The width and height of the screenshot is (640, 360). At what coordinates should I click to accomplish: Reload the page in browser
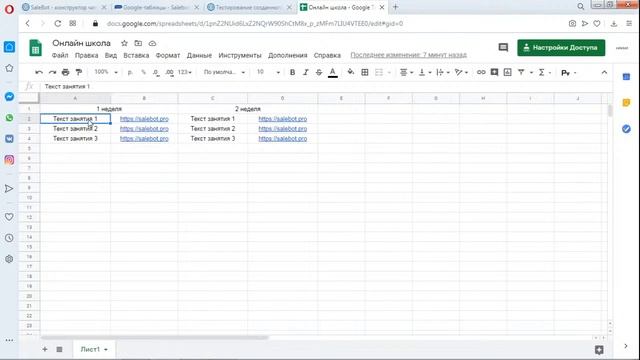[x=58, y=24]
